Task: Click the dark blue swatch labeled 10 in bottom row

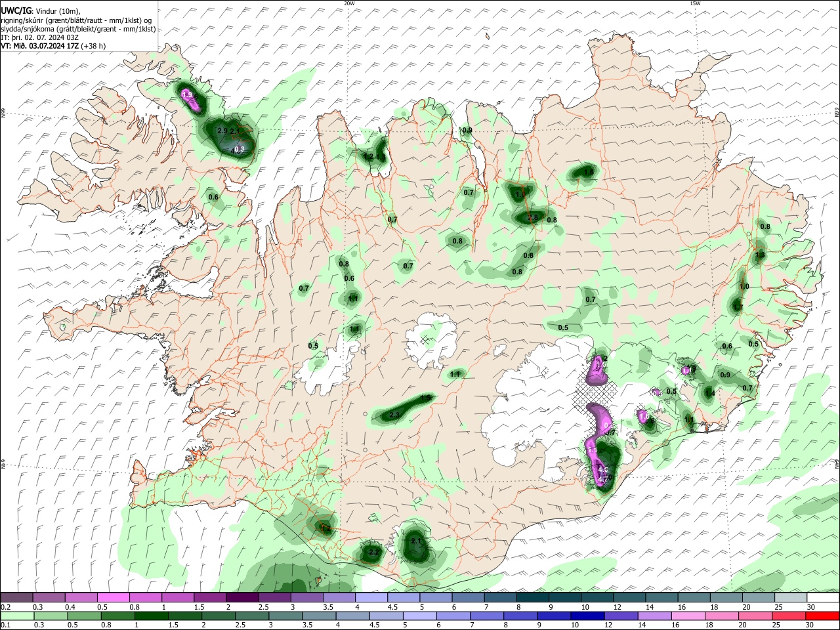Action: [x=587, y=616]
